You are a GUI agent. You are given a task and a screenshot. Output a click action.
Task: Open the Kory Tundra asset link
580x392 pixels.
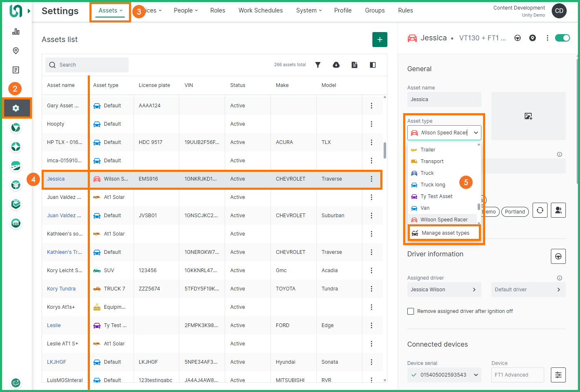click(61, 289)
